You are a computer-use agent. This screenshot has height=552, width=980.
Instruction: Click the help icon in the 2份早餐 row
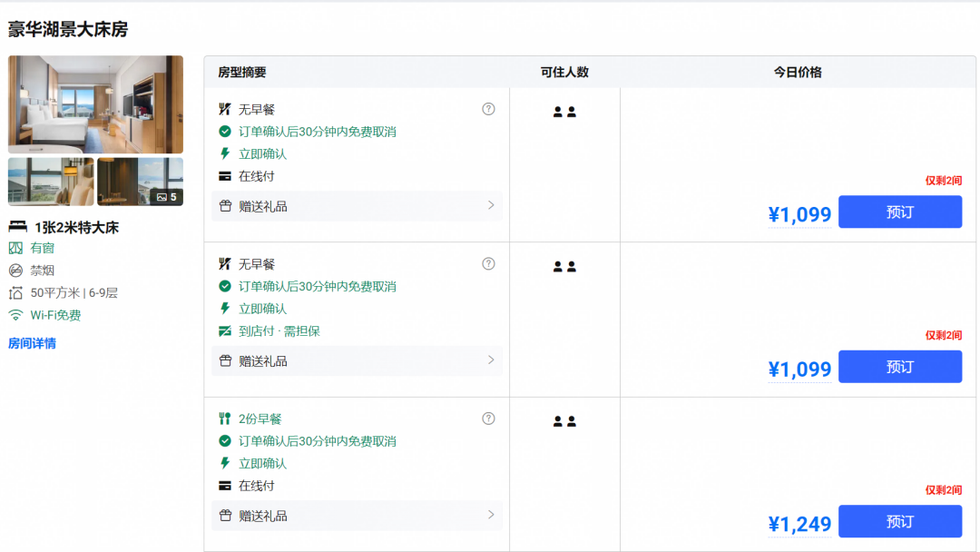[489, 419]
